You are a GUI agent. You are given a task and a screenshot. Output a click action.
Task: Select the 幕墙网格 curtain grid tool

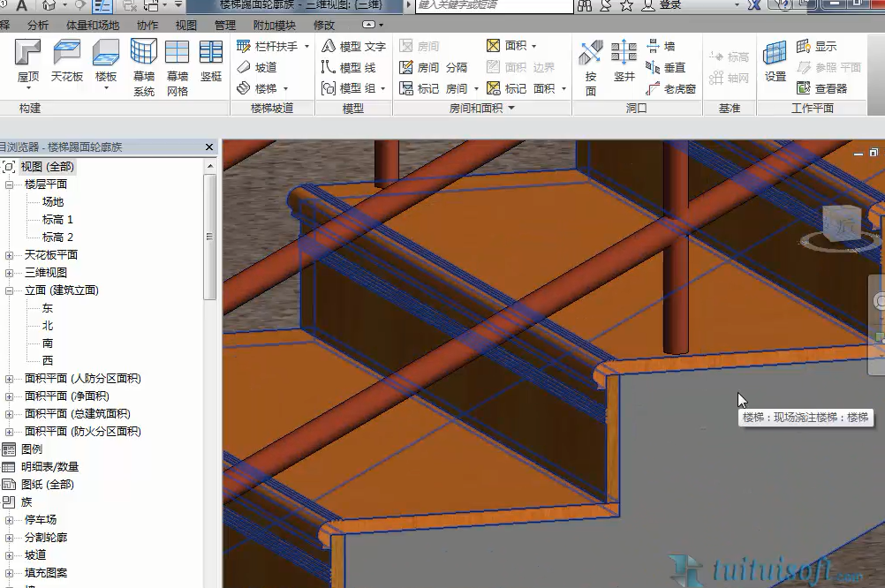(x=178, y=67)
